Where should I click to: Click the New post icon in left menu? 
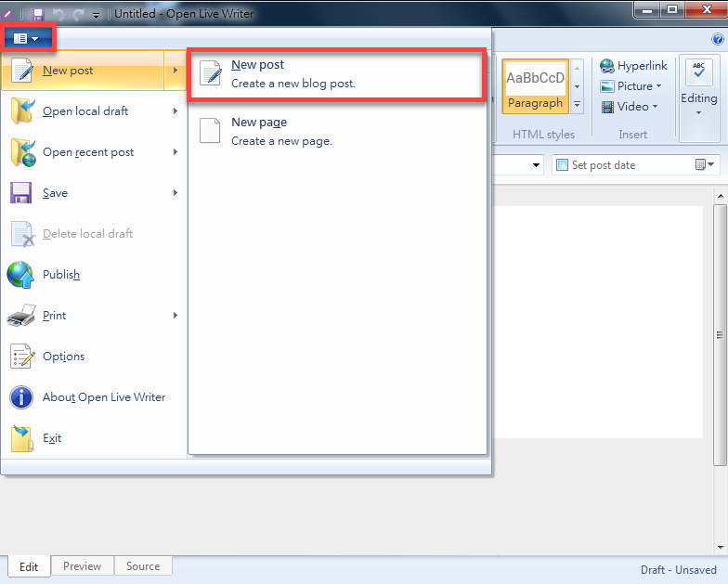click(22, 71)
